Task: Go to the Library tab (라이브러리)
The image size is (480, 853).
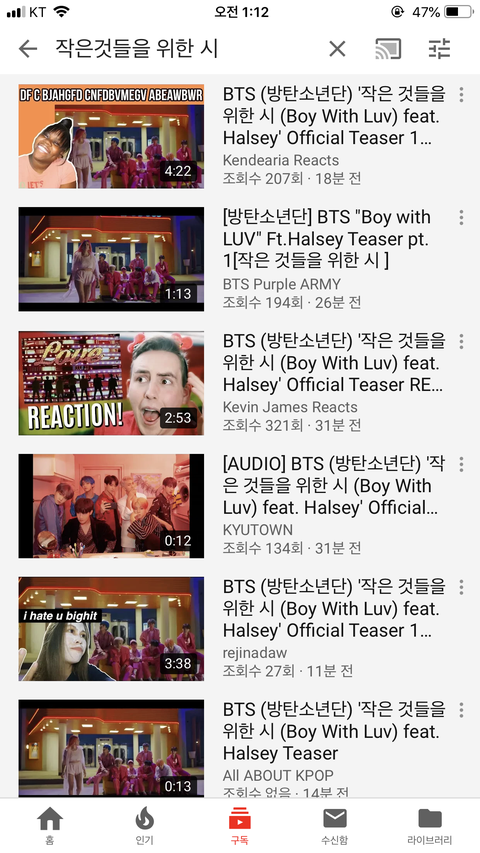Action: (x=430, y=825)
